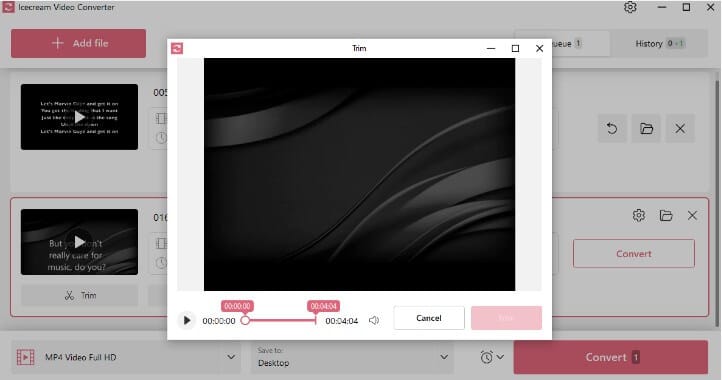
Task: Click the 00:04:04 end marker label
Action: click(323, 306)
